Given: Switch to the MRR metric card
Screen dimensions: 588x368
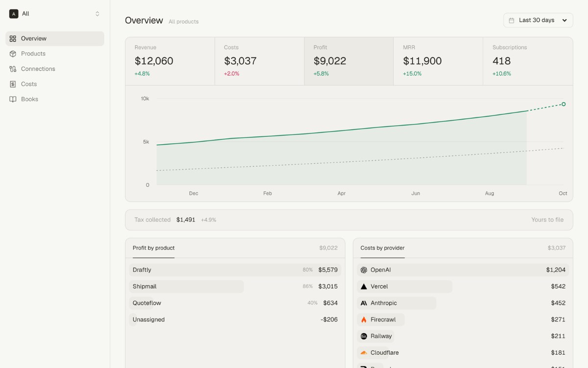Looking at the screenshot, I should coord(438,61).
